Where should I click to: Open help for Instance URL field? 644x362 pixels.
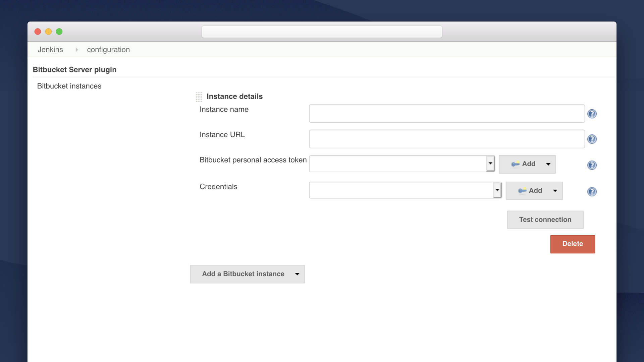pos(592,139)
